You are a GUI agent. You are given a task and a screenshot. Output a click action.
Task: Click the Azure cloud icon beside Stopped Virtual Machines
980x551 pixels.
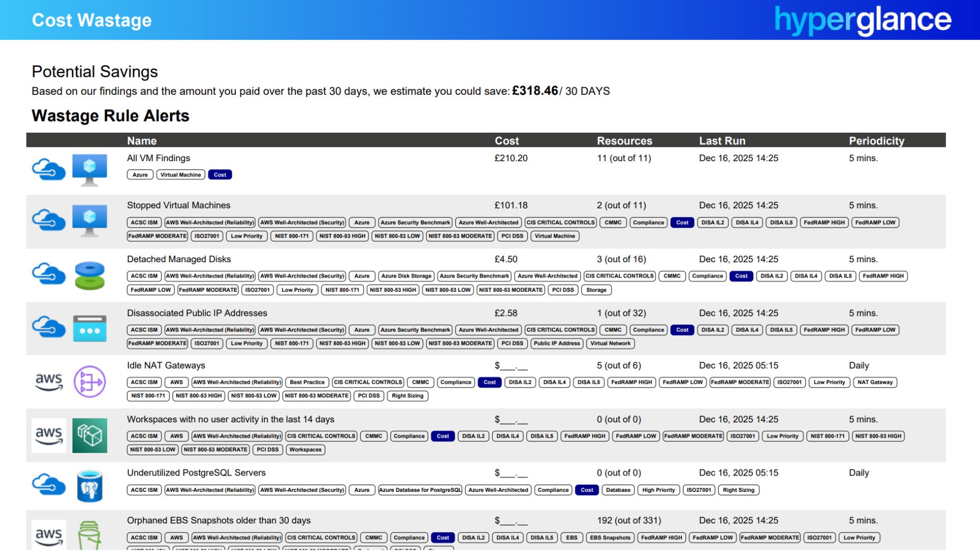click(x=48, y=220)
